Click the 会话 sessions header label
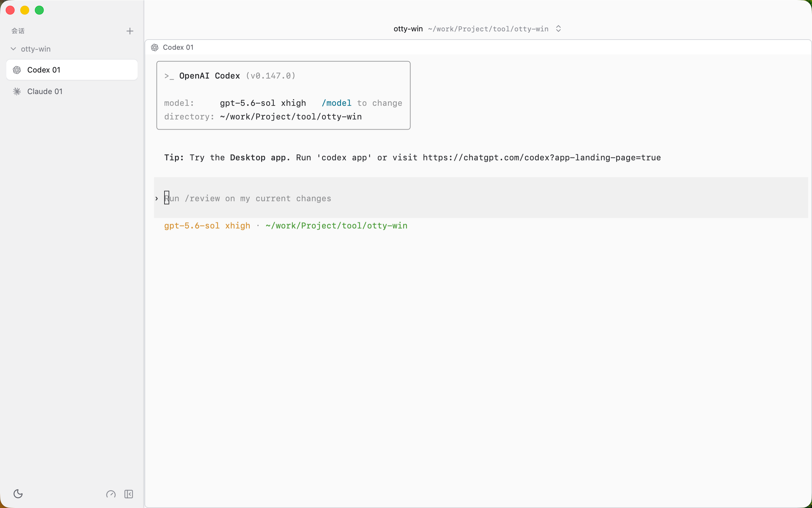 (x=18, y=31)
